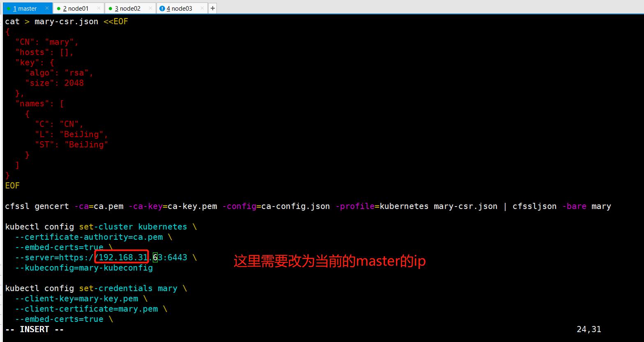Click the "names": [ line
The image size is (644, 342).
pos(39,103)
